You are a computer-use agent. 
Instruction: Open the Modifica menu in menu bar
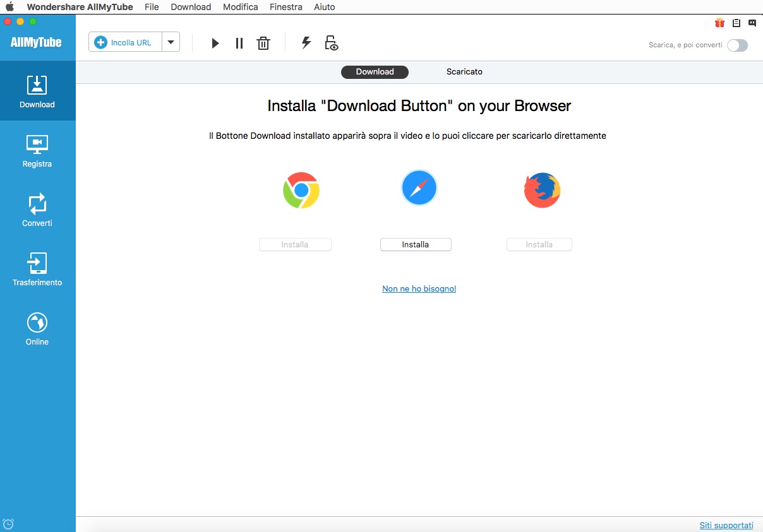240,7
